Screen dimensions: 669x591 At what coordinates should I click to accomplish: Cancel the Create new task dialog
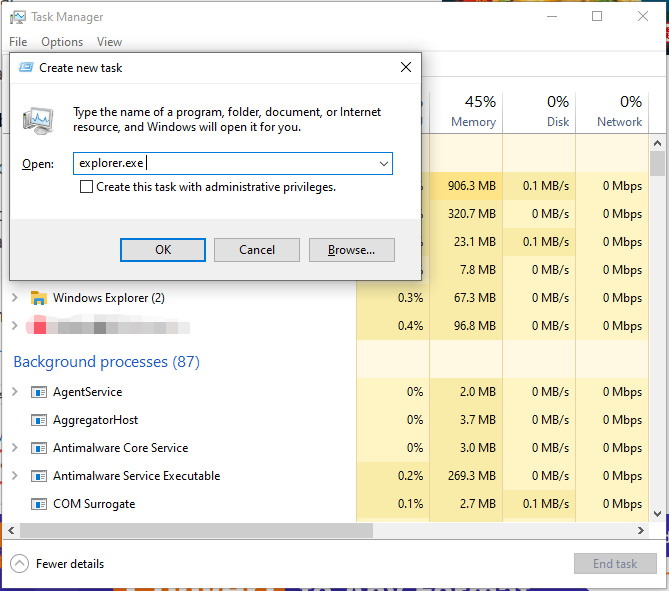[257, 250]
